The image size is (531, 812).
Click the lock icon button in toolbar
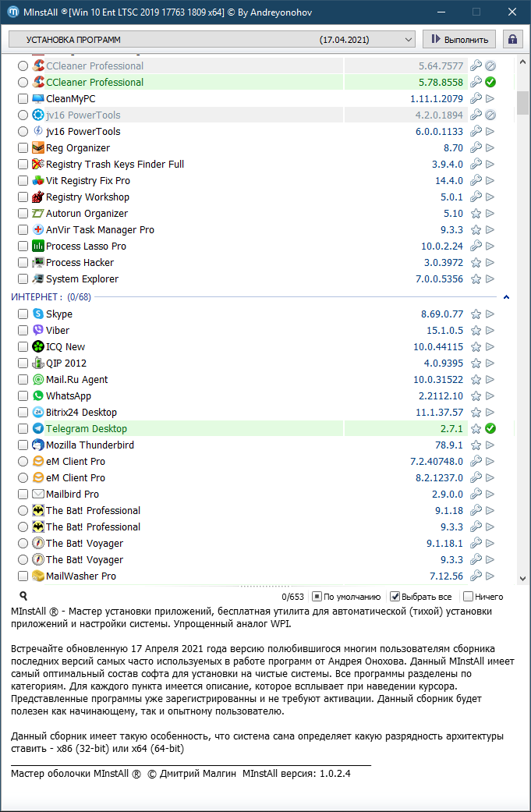click(x=512, y=39)
